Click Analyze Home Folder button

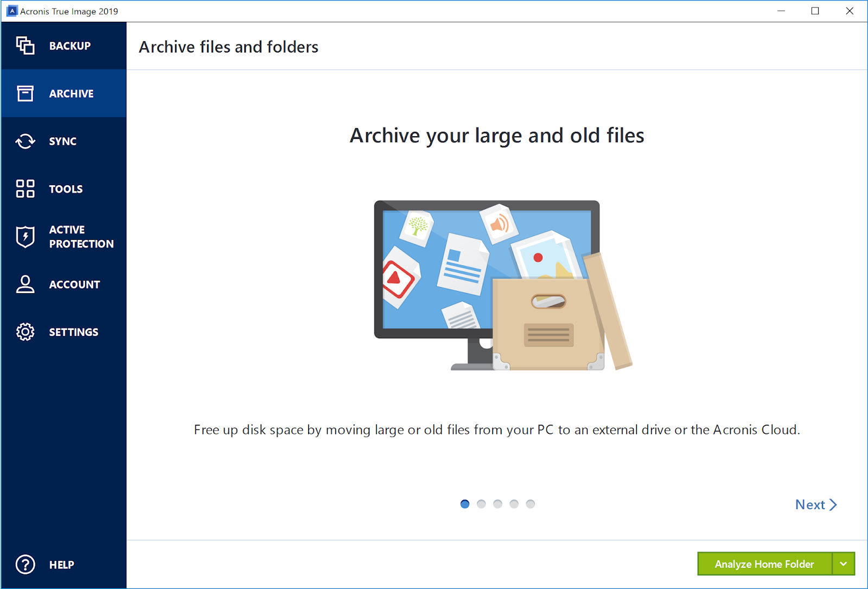pyautogui.click(x=764, y=564)
